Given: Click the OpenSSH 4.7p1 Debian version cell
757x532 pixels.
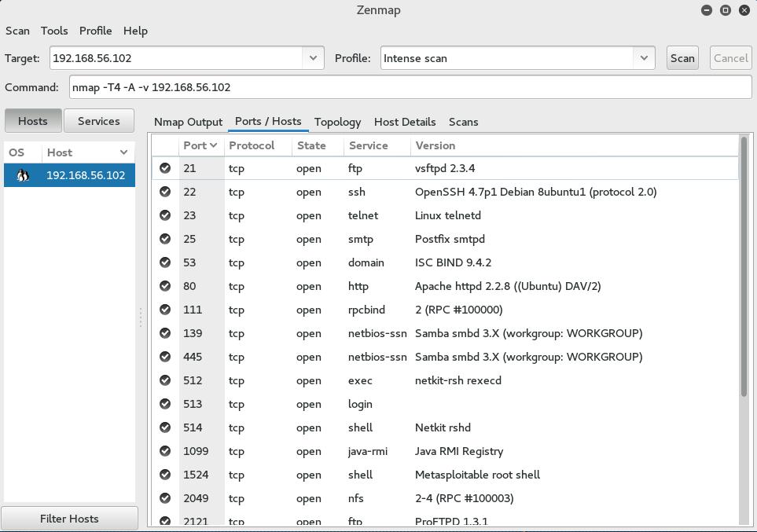Looking at the screenshot, I should [x=535, y=192].
